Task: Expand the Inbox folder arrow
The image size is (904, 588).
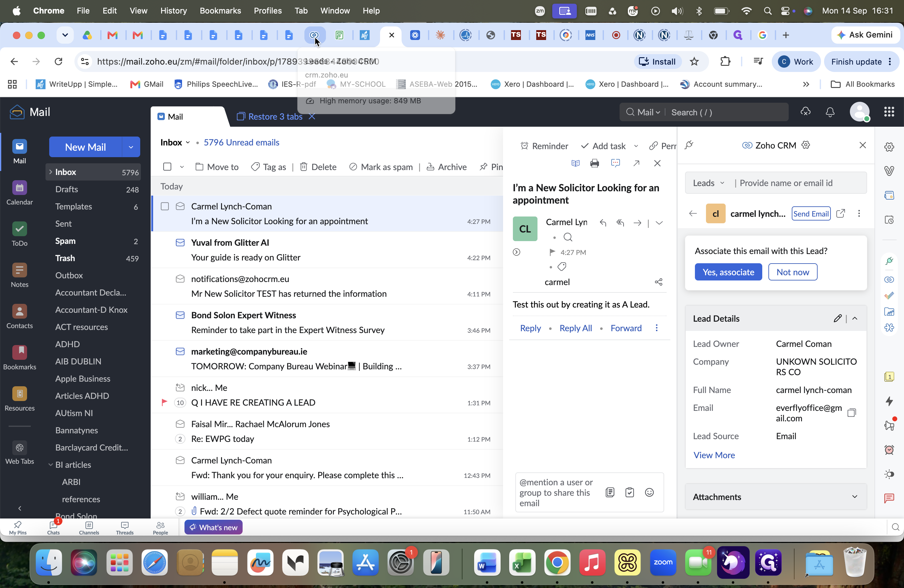Action: [50, 172]
